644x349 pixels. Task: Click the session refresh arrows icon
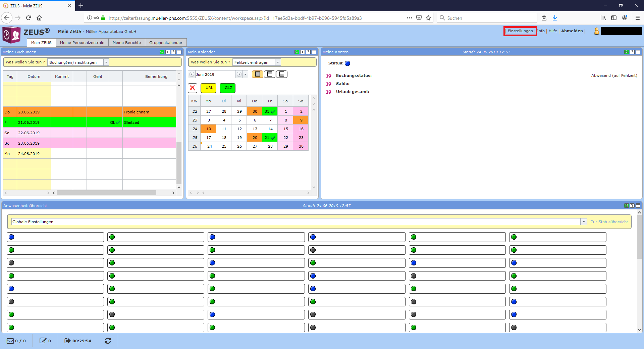click(x=108, y=341)
